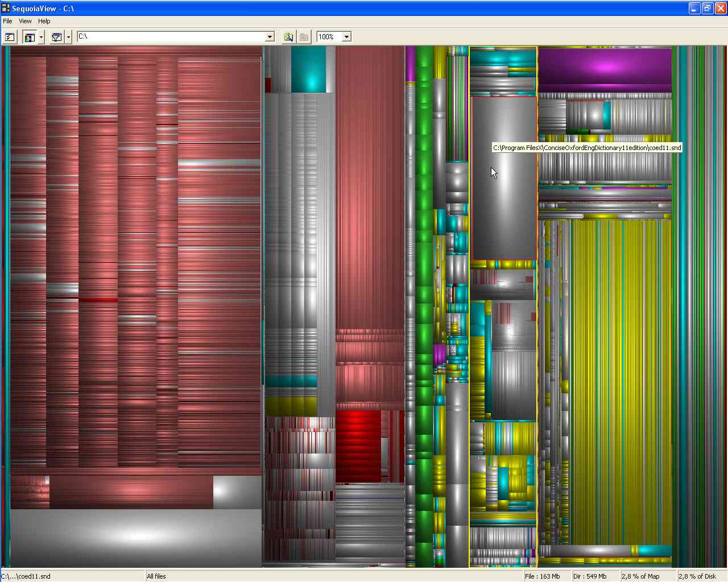Open the File menu

tap(7, 21)
